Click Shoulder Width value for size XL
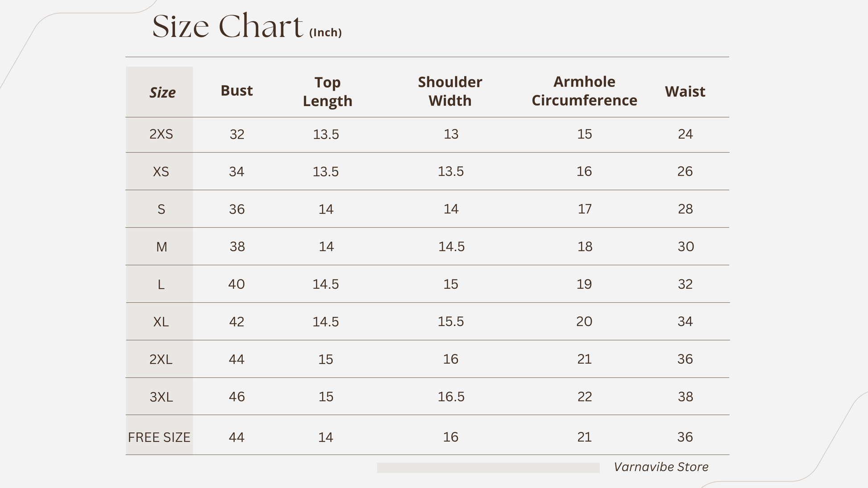The width and height of the screenshot is (868, 488). [x=451, y=322]
